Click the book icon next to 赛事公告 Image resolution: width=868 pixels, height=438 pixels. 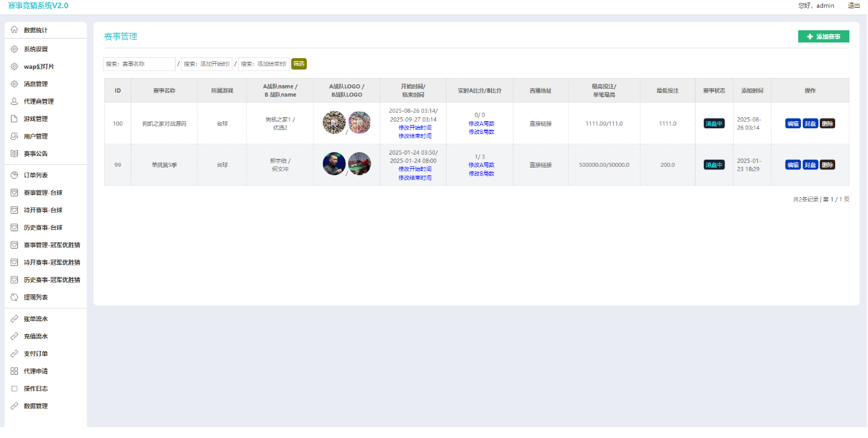(14, 153)
